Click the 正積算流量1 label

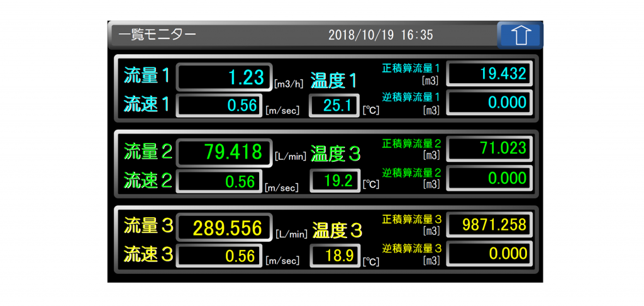pyautogui.click(x=411, y=68)
